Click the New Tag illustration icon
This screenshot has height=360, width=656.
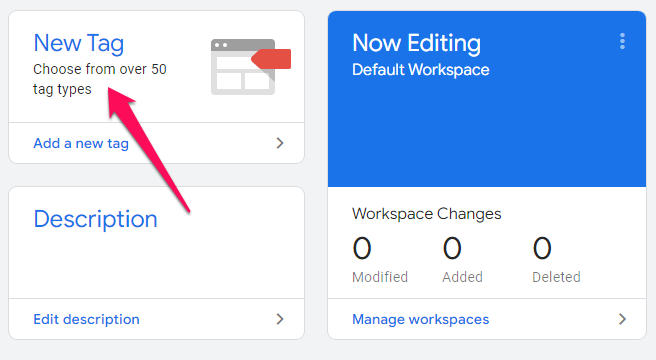pos(250,67)
